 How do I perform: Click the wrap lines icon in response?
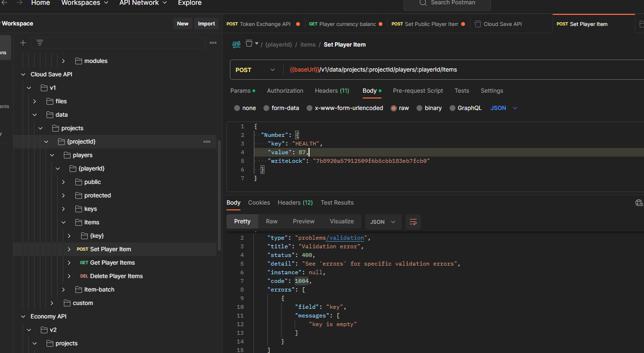tap(413, 222)
